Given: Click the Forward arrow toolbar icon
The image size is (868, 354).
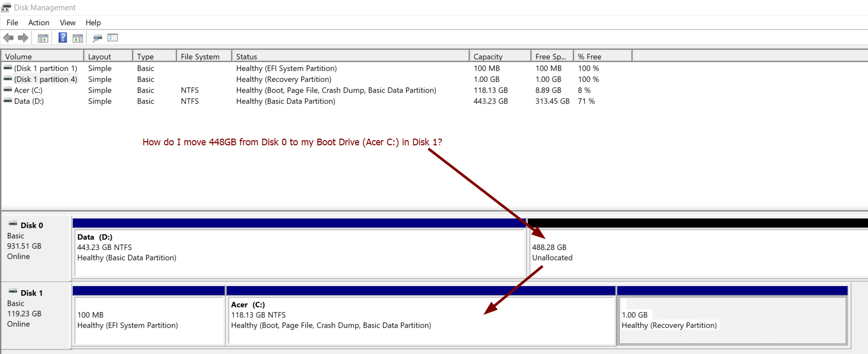Looking at the screenshot, I should click(x=23, y=38).
